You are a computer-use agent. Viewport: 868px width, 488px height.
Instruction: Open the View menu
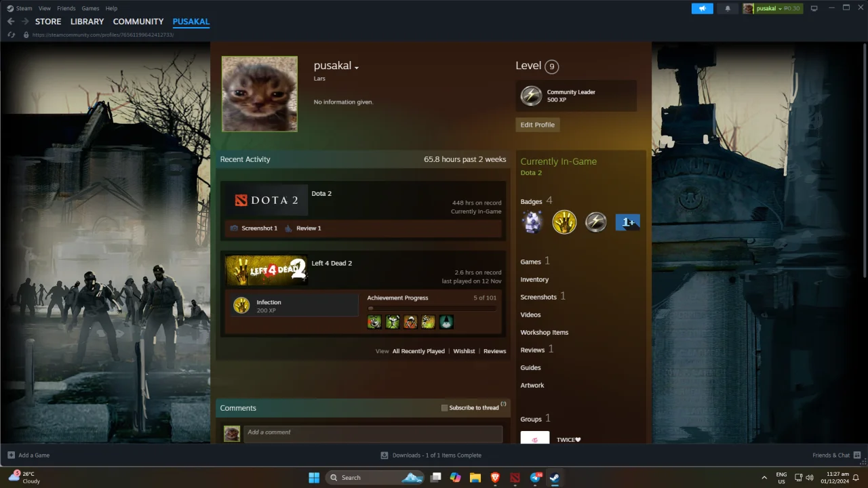click(45, 8)
